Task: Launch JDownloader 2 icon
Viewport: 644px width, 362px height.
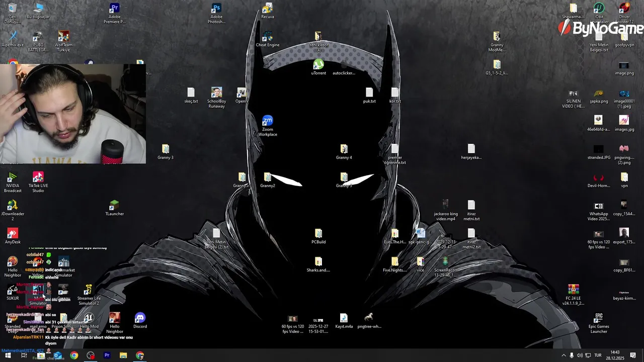Action: click(x=13, y=211)
